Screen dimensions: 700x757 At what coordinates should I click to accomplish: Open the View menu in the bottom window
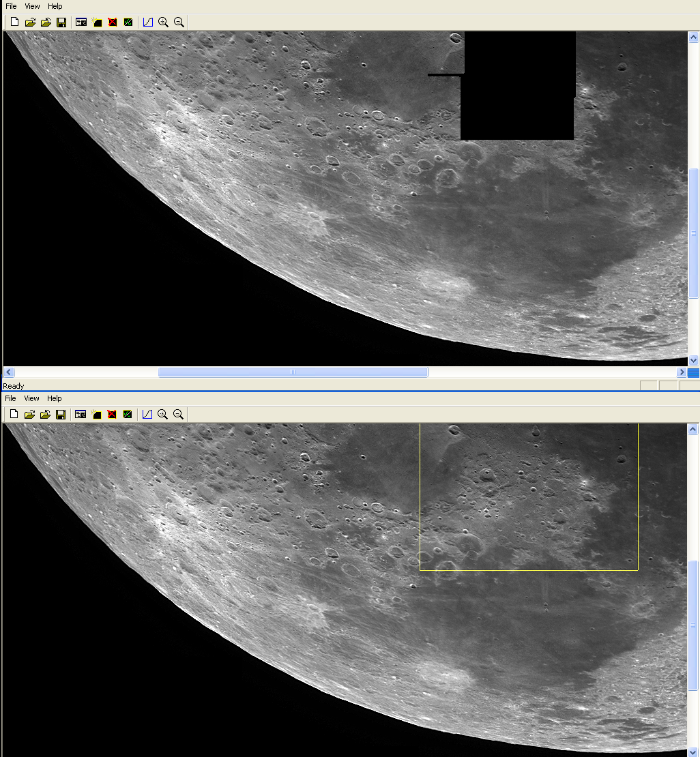click(32, 398)
